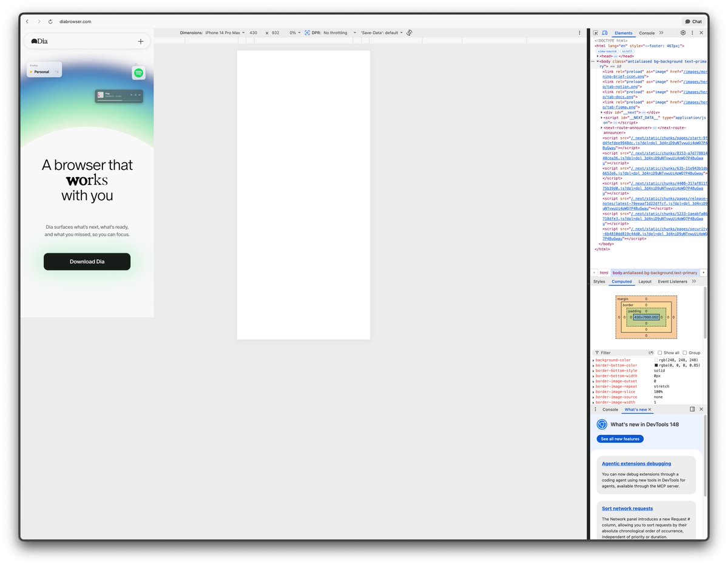Click the 430 width field
This screenshot has width=728, height=566.
point(254,33)
